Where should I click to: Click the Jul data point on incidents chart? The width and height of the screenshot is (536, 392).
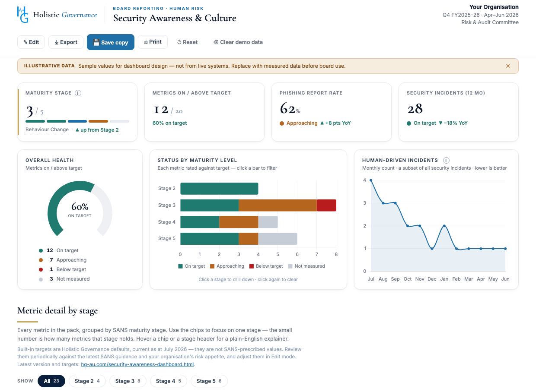click(371, 180)
